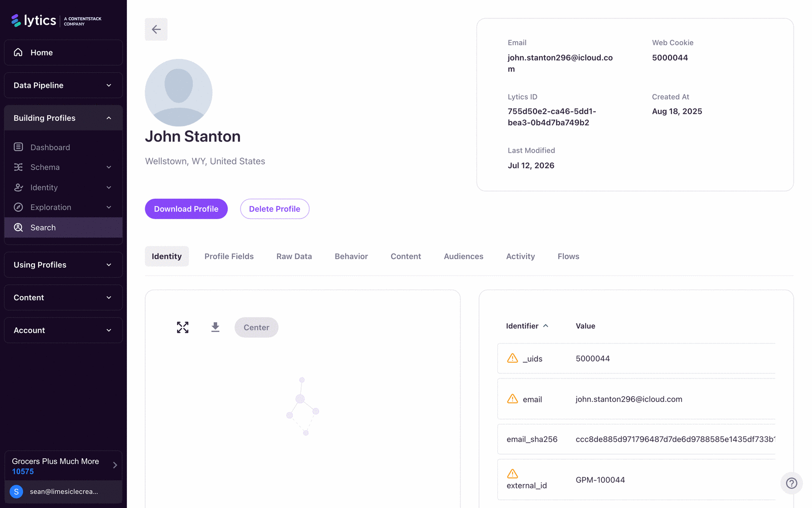Select the Search item in sidebar
This screenshot has height=508, width=812.
point(63,228)
